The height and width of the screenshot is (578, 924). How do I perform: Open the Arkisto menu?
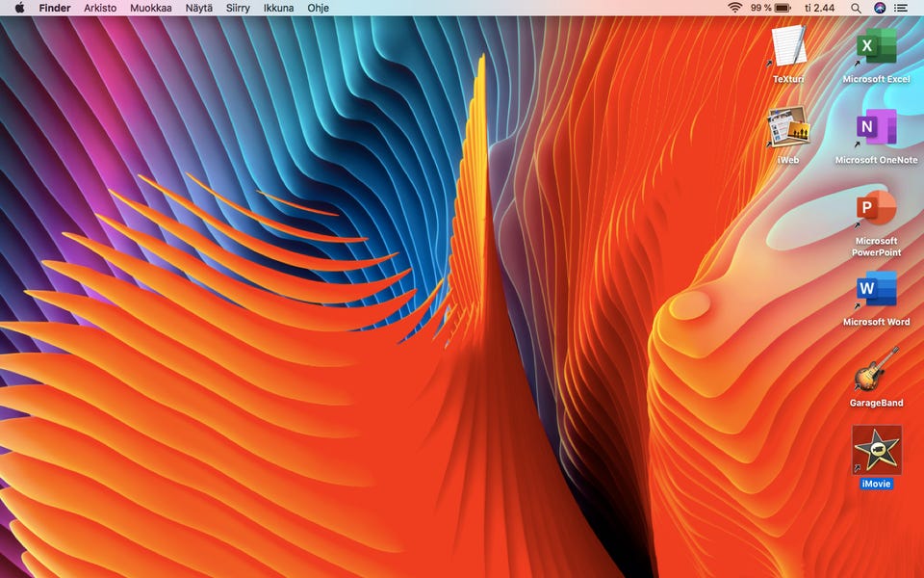pos(100,8)
